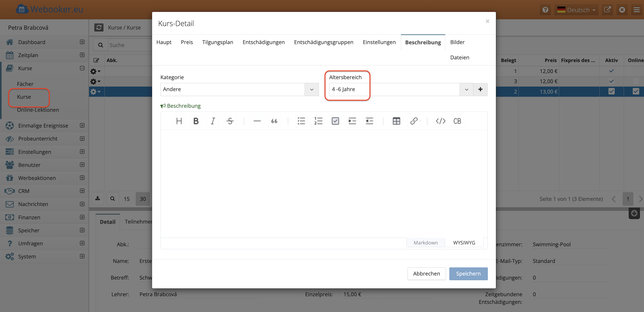Click the Bold formatting icon

click(x=196, y=121)
